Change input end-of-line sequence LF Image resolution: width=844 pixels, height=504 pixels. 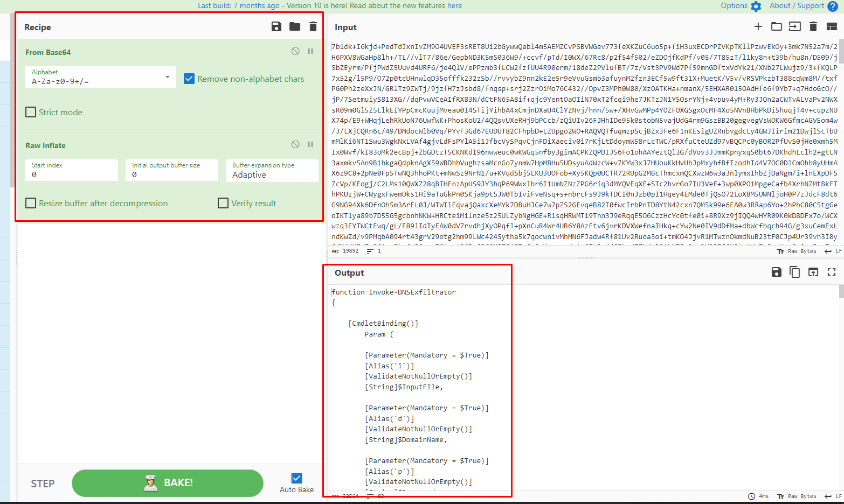tap(833, 251)
